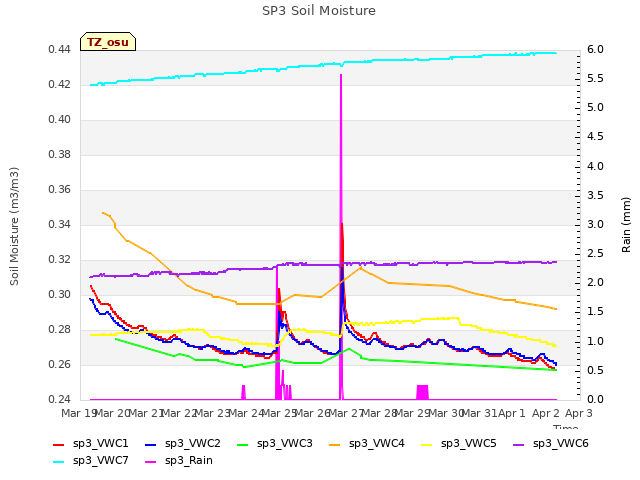Click the magenta sp3_Rain legend swatch
Viewport: 640px width, 480px height.
[151, 462]
